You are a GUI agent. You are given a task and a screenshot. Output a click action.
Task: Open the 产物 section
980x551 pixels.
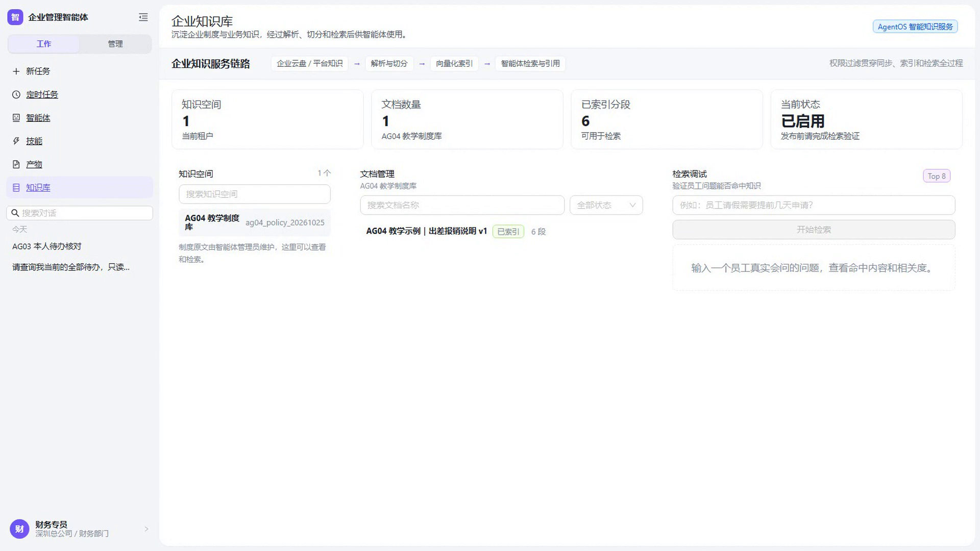pyautogui.click(x=80, y=164)
